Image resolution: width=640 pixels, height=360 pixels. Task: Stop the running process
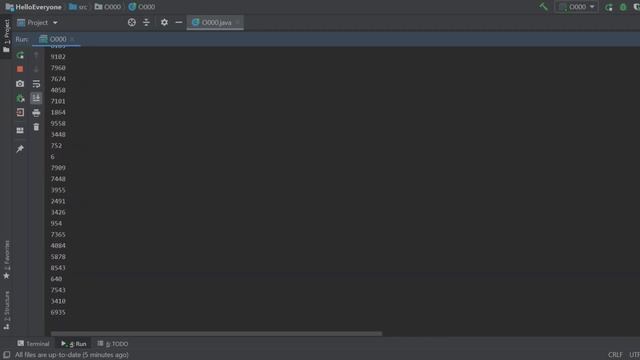[x=20, y=69]
